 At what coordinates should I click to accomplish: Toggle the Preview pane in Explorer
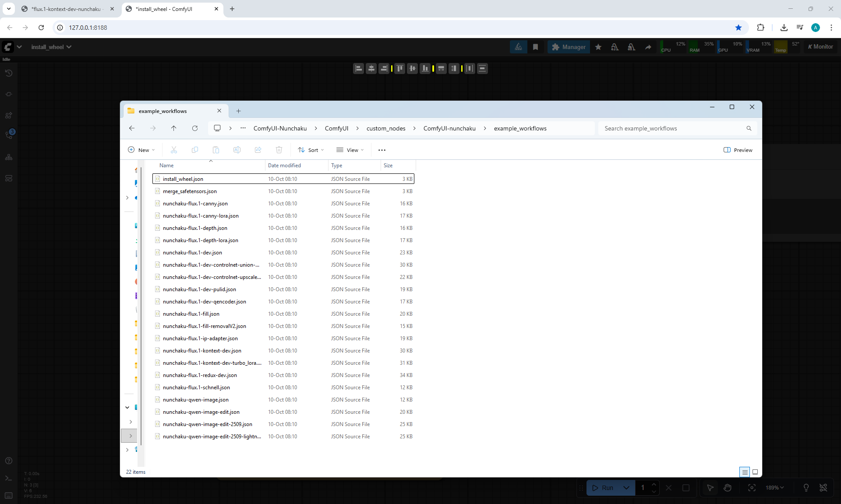pyautogui.click(x=738, y=150)
